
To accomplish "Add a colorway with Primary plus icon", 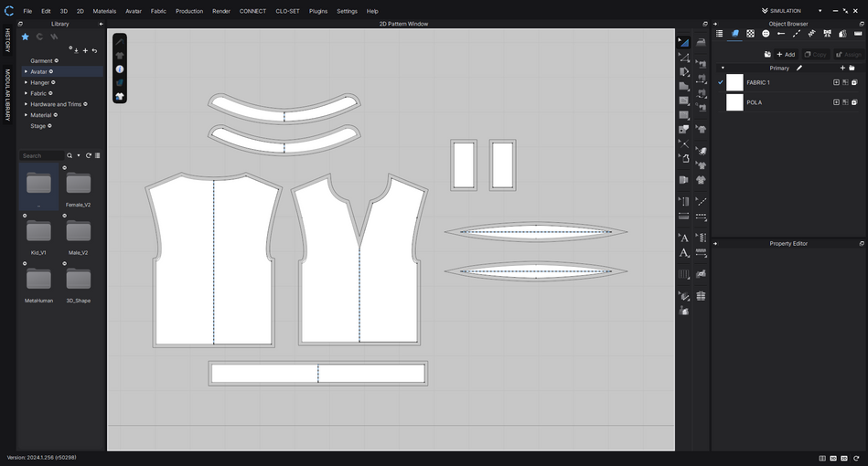I will click(842, 68).
